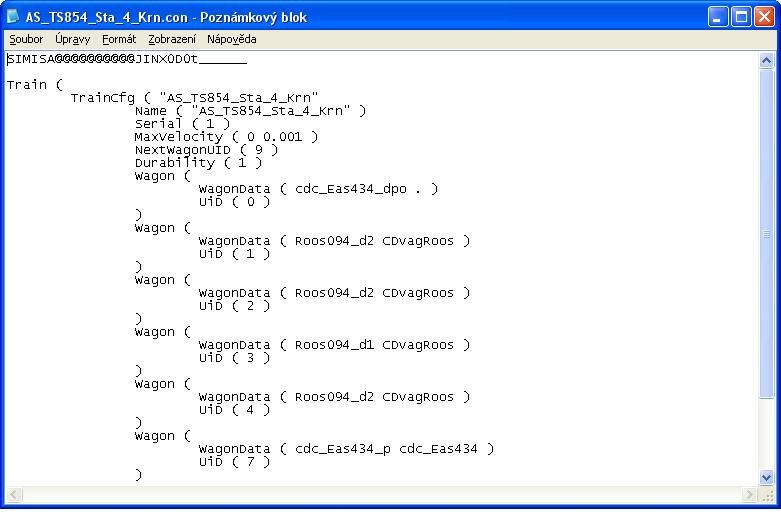
Task: Open the Formát menu
Action: tap(119, 40)
